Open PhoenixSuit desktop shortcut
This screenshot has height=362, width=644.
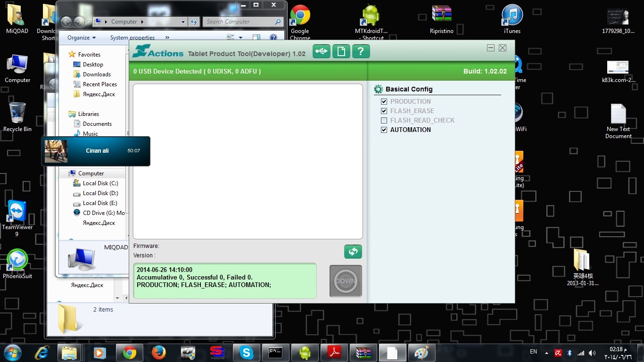(17, 264)
